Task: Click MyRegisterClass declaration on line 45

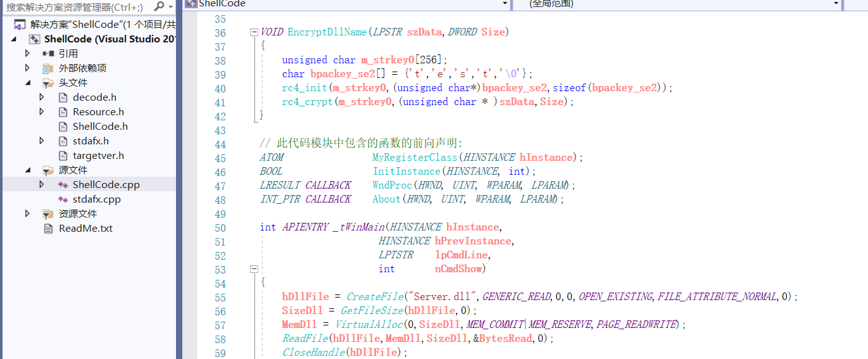Action: tap(414, 158)
